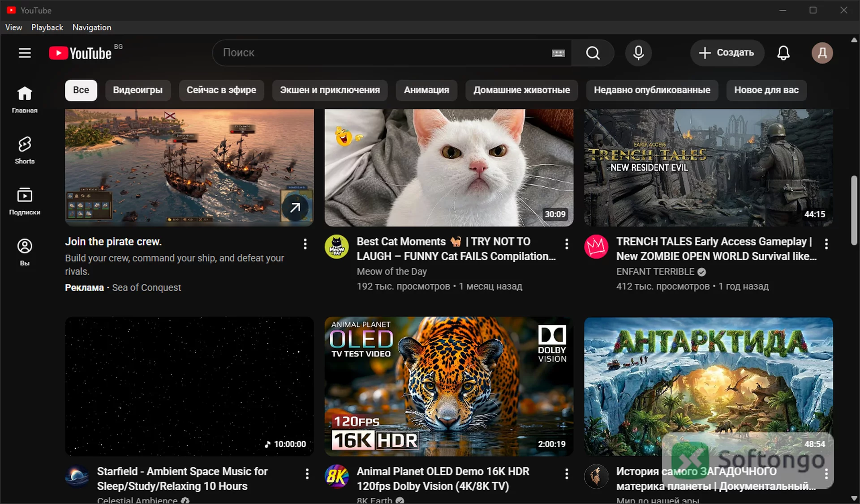Viewport: 860px width, 504px height.
Task: Open the account avatar menu
Action: click(822, 53)
